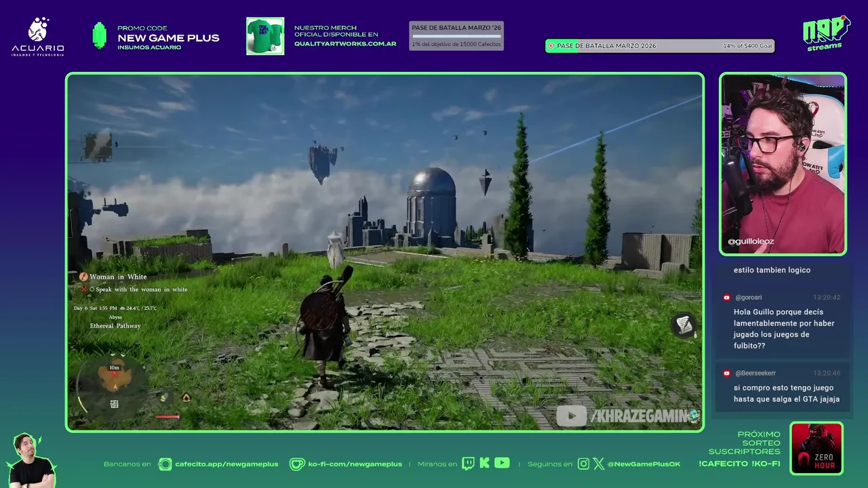Click the YouTube icon in footer

tap(502, 463)
